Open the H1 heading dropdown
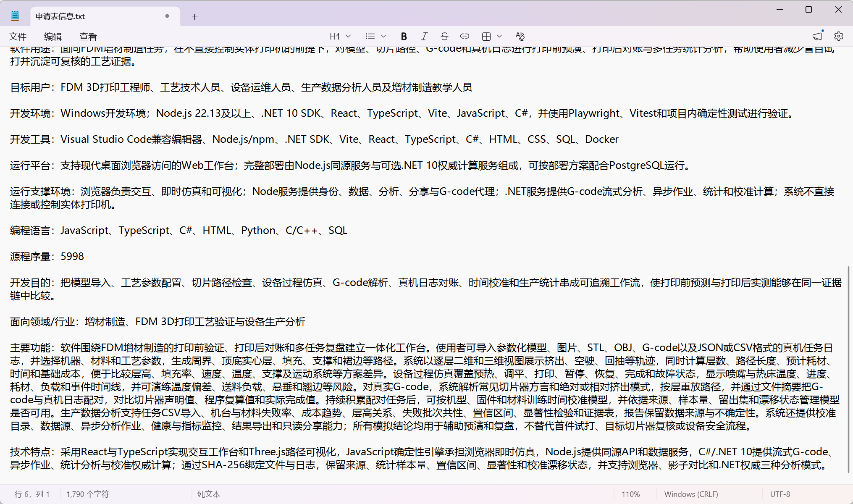 point(340,37)
